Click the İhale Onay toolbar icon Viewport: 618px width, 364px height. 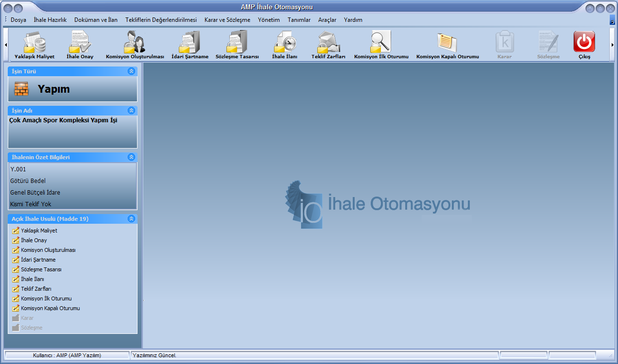[x=80, y=43]
